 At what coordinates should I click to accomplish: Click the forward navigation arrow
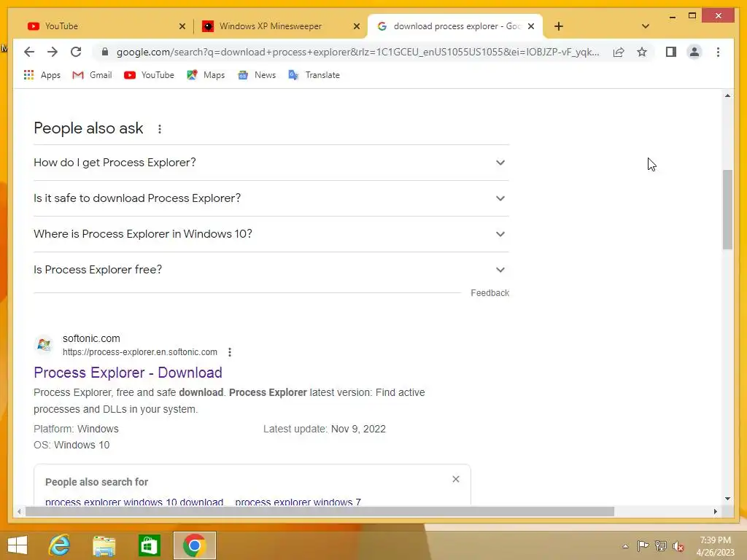[53, 52]
